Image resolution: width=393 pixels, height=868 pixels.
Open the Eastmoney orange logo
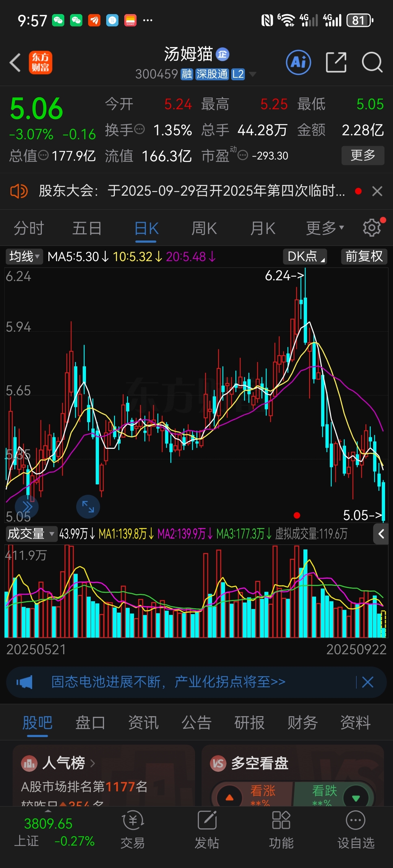pos(40,62)
